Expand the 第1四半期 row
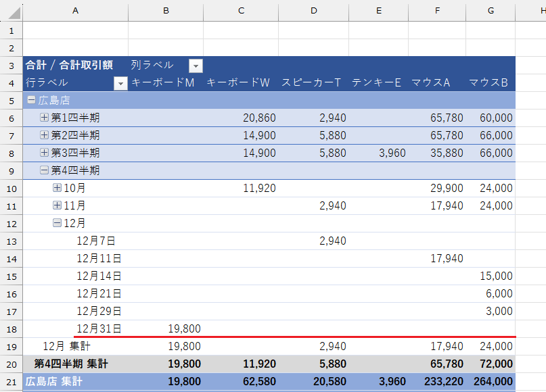 [45, 118]
